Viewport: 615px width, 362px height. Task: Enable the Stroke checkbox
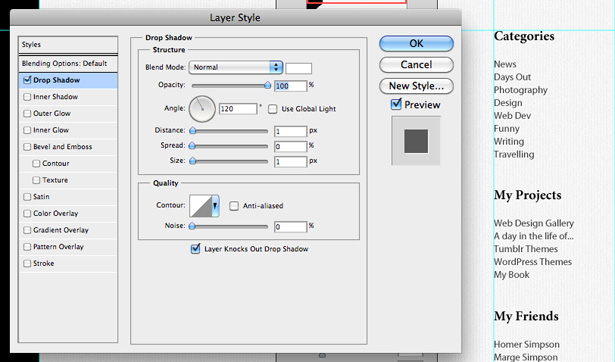click(x=27, y=263)
